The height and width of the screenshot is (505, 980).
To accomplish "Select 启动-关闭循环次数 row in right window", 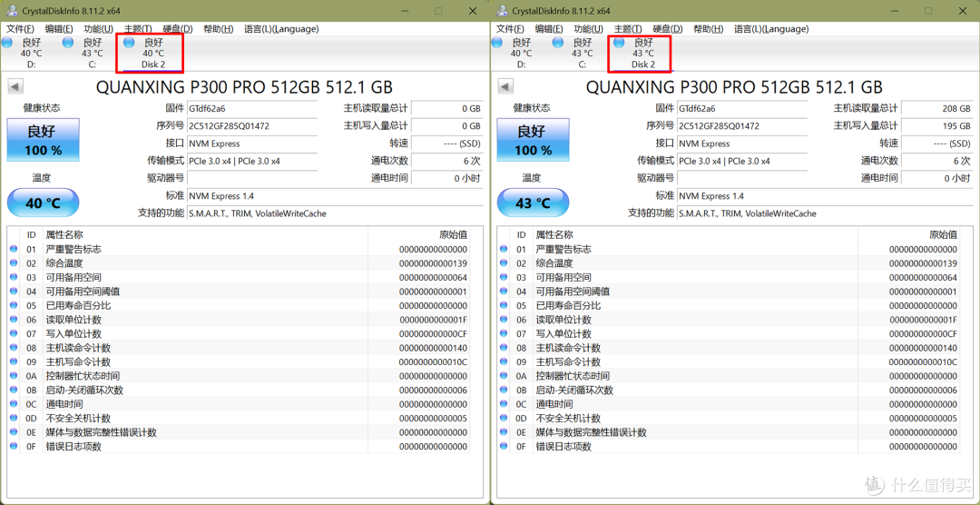I will pos(729,390).
